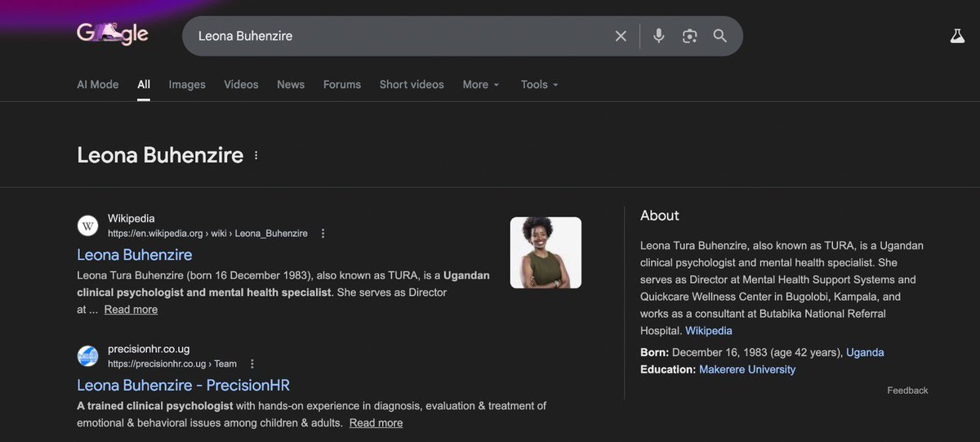Switch to Images tab
980x442 pixels.
187,84
